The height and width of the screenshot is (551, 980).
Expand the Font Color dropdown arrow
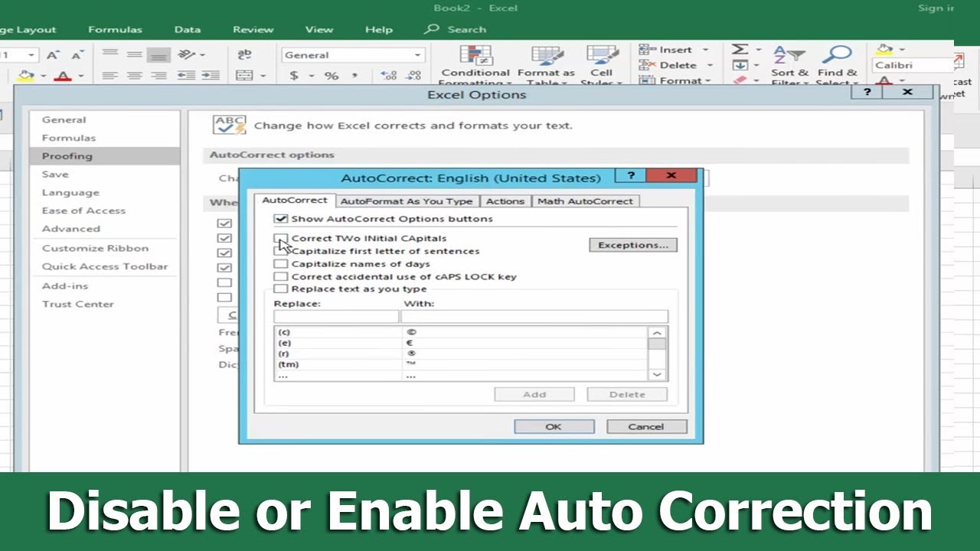[80, 76]
